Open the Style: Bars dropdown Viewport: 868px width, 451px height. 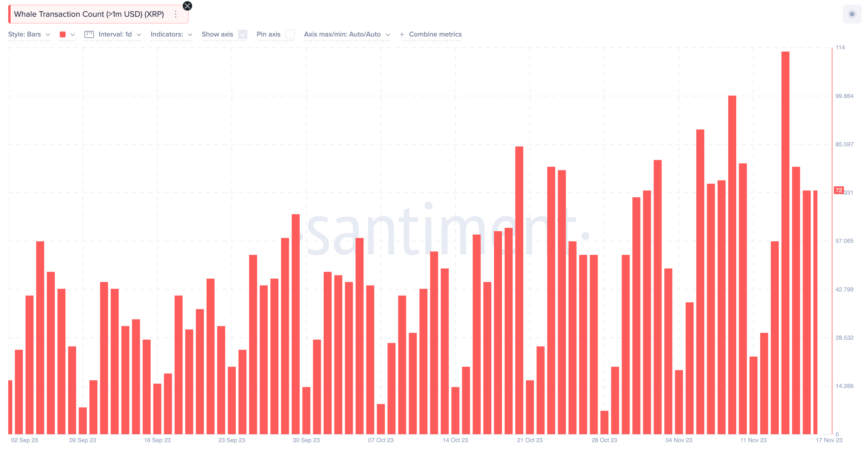tap(29, 34)
